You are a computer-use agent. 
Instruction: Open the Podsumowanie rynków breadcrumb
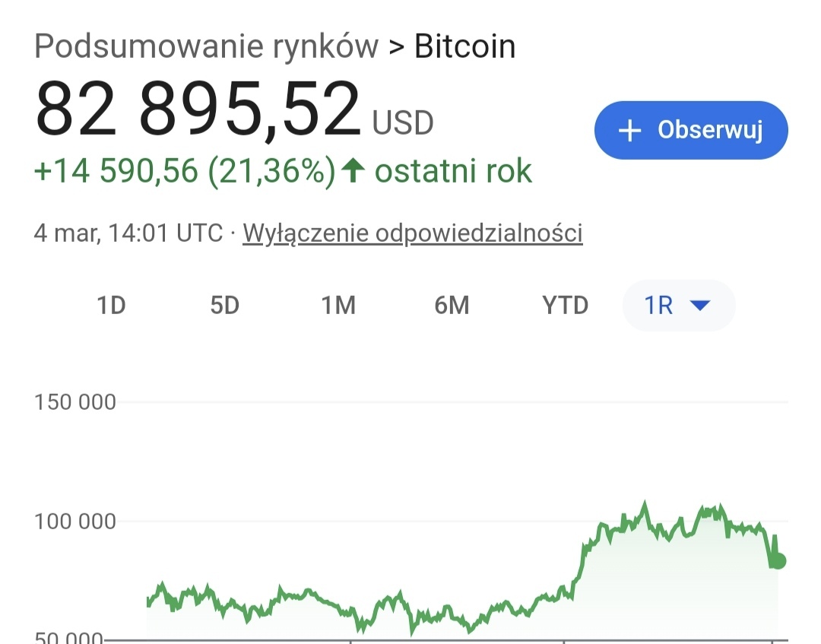pyautogui.click(x=206, y=47)
